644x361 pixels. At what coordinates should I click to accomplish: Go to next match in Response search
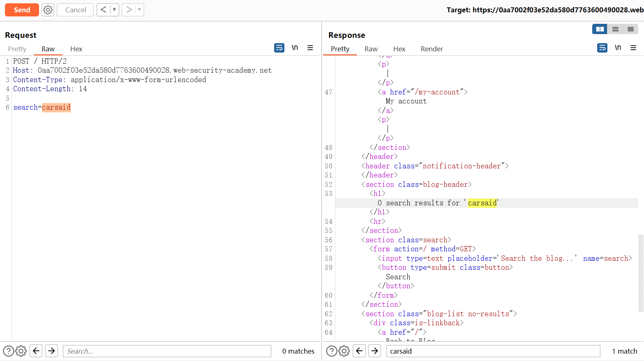374,351
